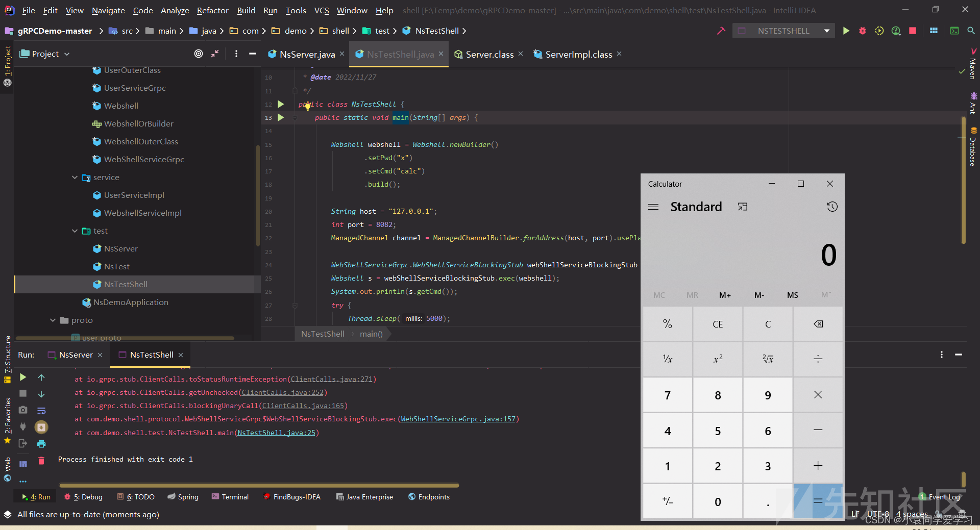Run class NsTestShell from gutter line 12
Screen dimensions: 980x530
281,104
